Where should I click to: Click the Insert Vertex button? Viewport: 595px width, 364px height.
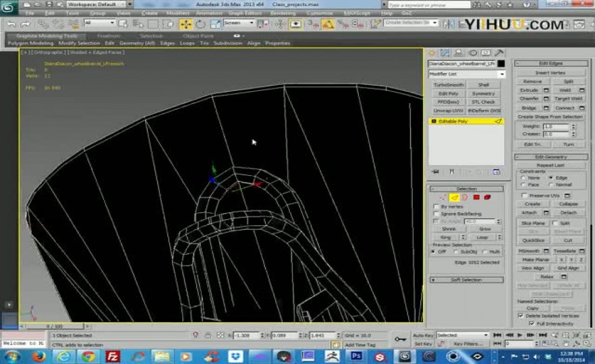click(x=550, y=73)
